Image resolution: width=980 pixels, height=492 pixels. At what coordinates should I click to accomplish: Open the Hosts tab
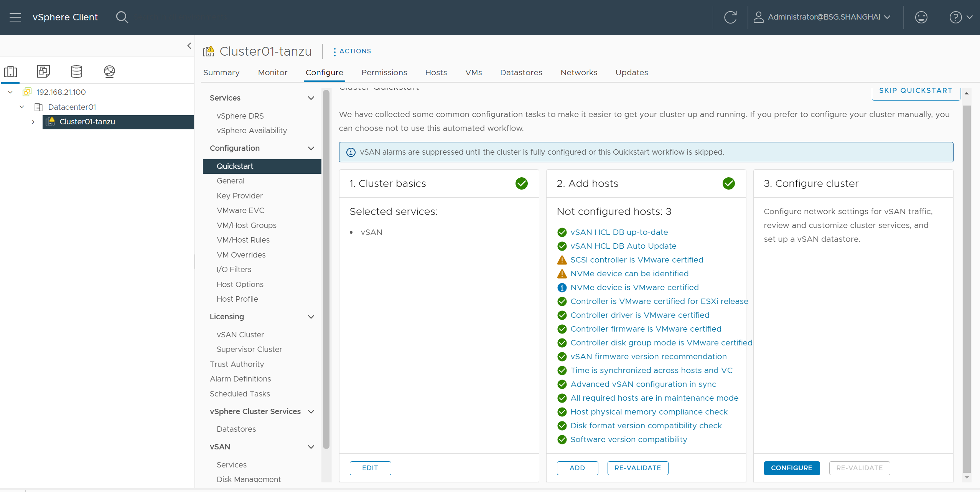click(x=436, y=73)
